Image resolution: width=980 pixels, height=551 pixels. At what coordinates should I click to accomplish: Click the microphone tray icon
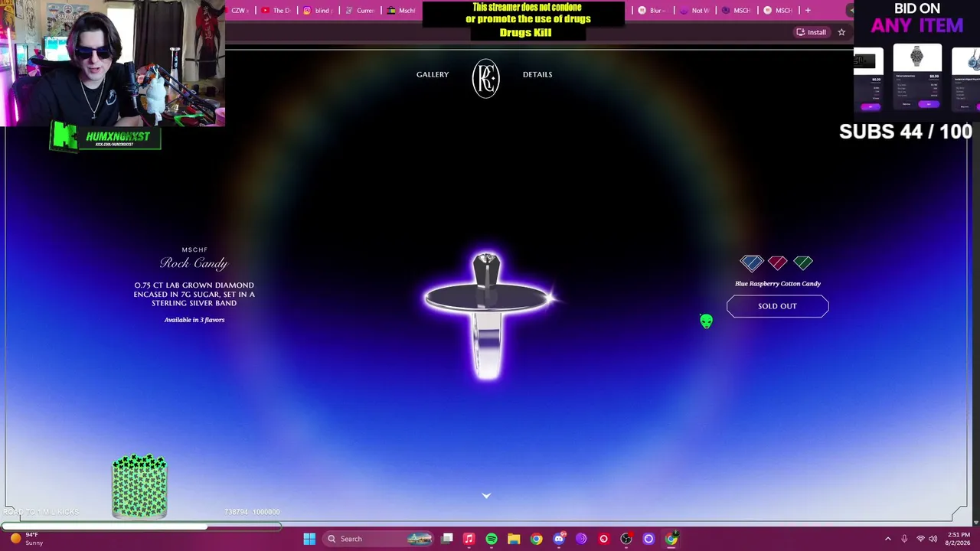click(904, 539)
